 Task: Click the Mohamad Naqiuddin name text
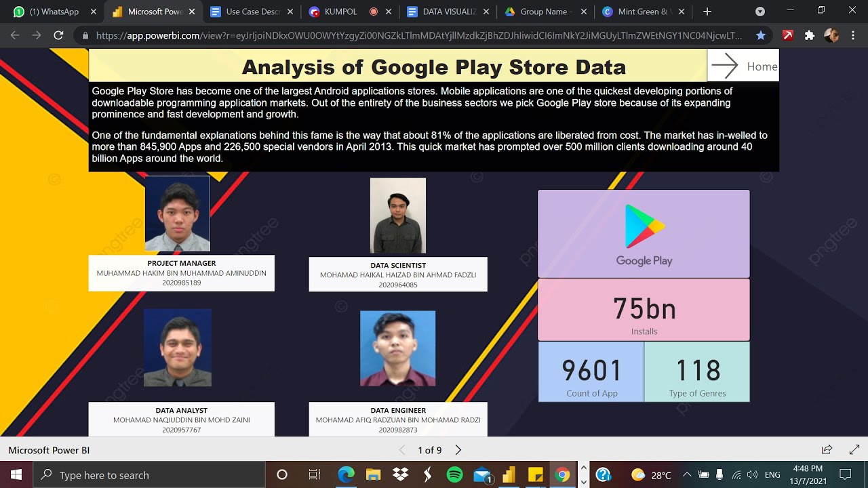click(182, 420)
